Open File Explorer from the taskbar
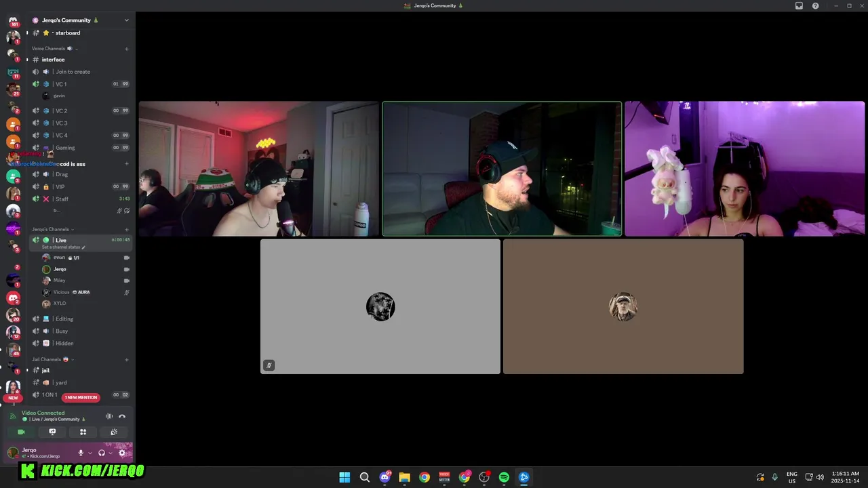The width and height of the screenshot is (868, 488). tap(404, 477)
